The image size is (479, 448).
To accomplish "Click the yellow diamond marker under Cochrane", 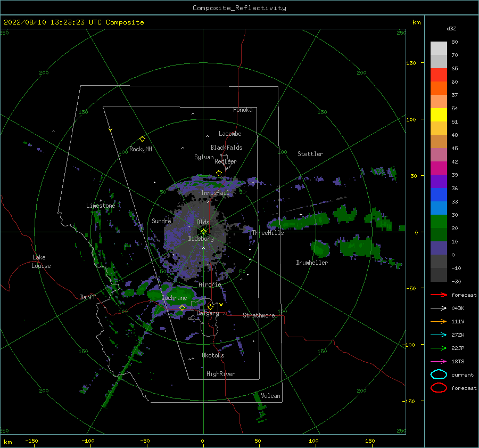I will pos(183,308).
